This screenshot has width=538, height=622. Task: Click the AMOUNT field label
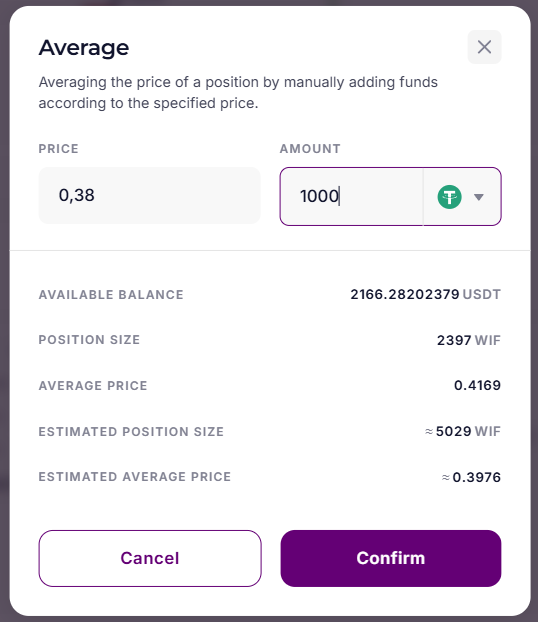click(310, 149)
